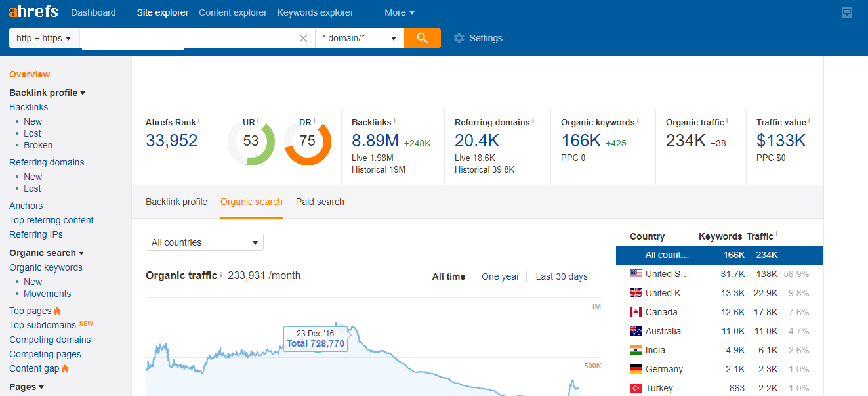Select the One year traffic range
The image size is (868, 396).
coord(500,276)
